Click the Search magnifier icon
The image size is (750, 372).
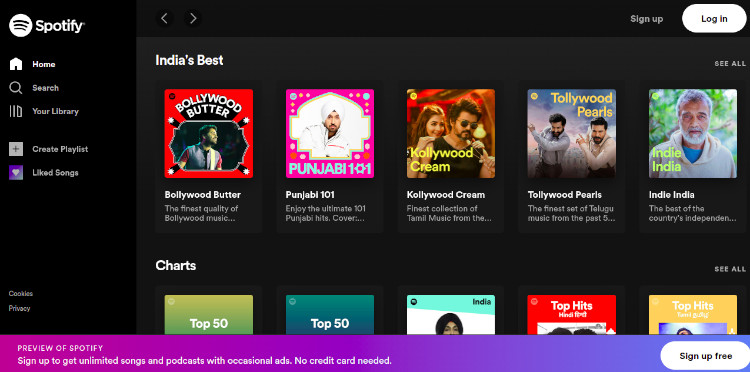pos(16,88)
